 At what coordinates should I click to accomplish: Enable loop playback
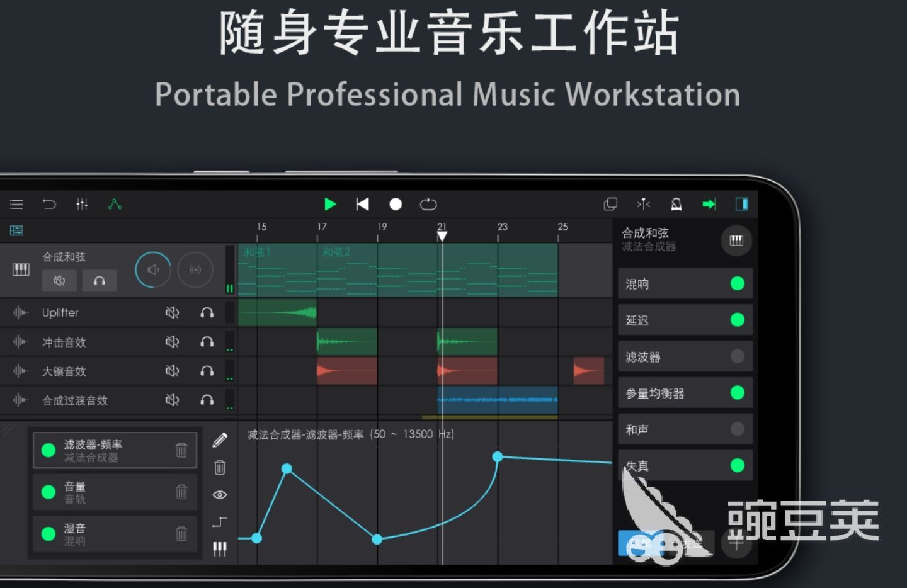pos(428,204)
